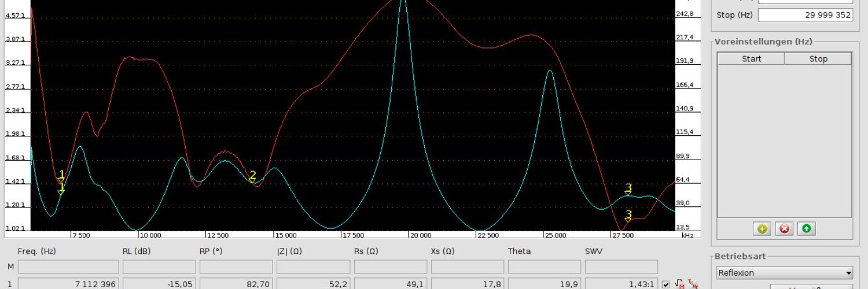Toggle the checkbox in marker 1 row
The width and height of the screenshot is (868, 289).
[665, 284]
